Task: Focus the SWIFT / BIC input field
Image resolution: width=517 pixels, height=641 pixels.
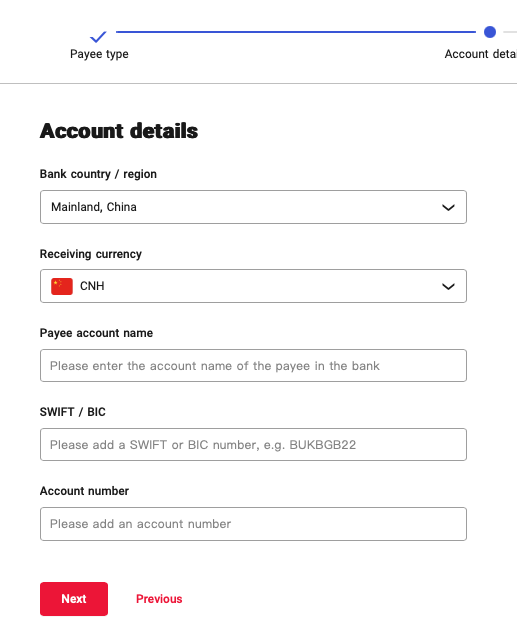Action: click(253, 444)
